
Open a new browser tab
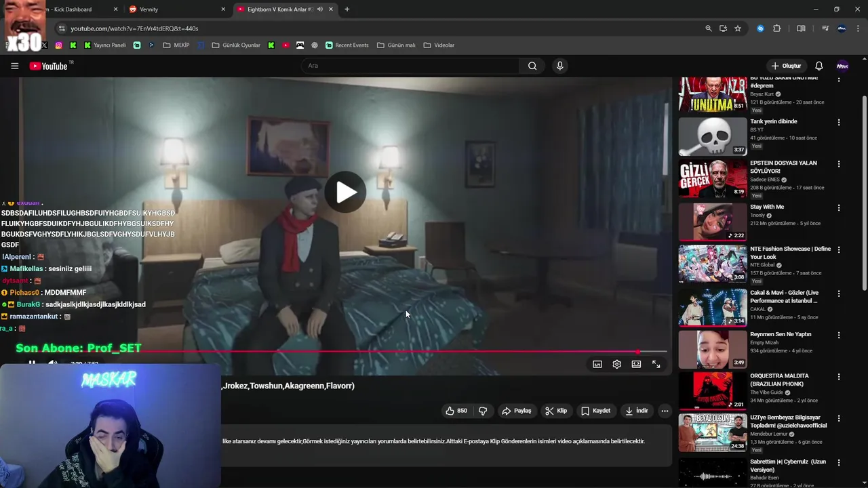(347, 9)
